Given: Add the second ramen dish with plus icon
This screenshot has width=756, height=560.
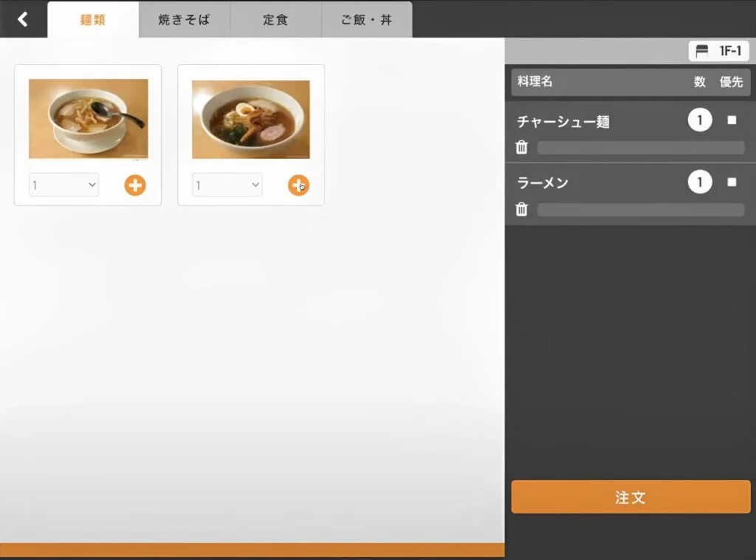Looking at the screenshot, I should [298, 185].
